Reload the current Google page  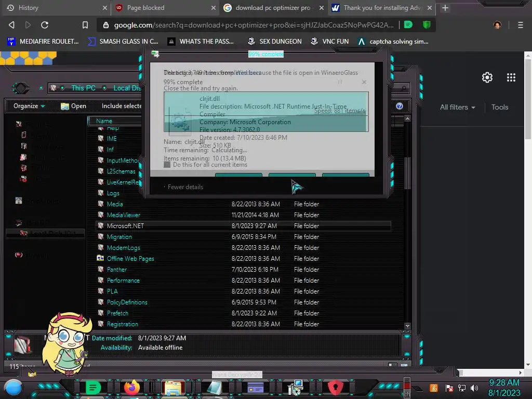tap(45, 25)
